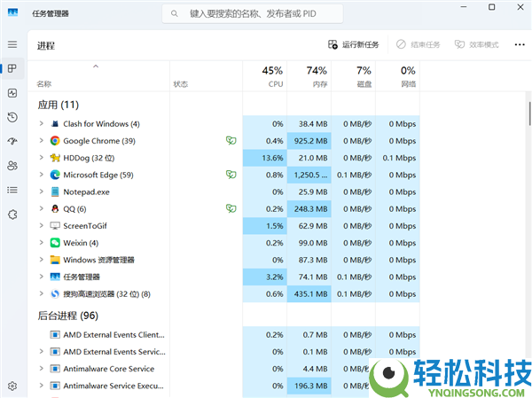The height and width of the screenshot is (398, 532).
Task: Open the Details page in sidebar
Action: 12,190
